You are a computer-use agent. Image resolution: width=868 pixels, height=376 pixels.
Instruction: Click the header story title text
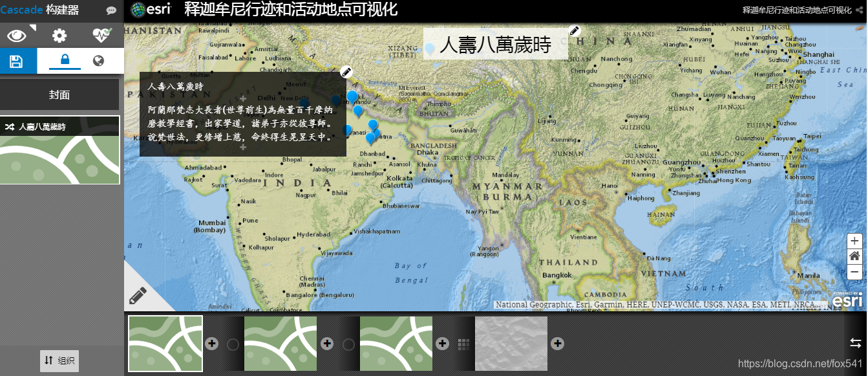click(291, 10)
